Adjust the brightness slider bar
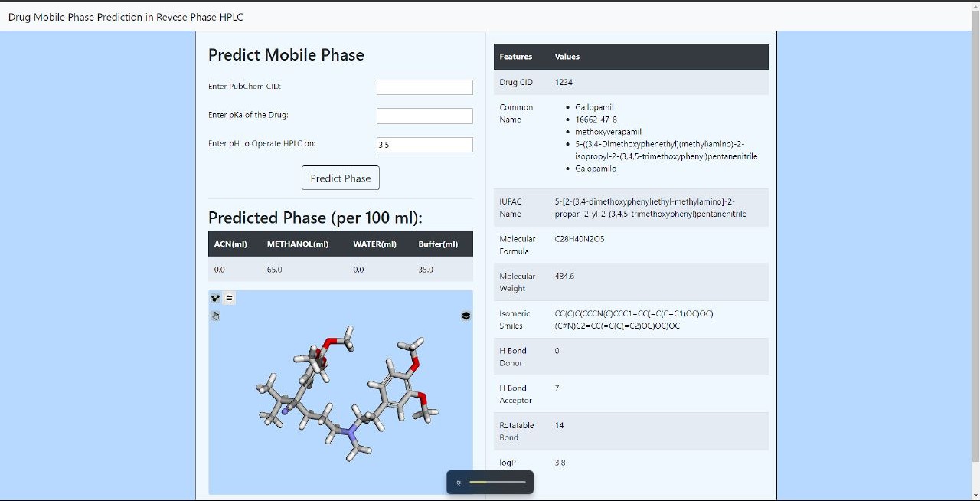Screen dimensions: 980x501 click(x=498, y=483)
